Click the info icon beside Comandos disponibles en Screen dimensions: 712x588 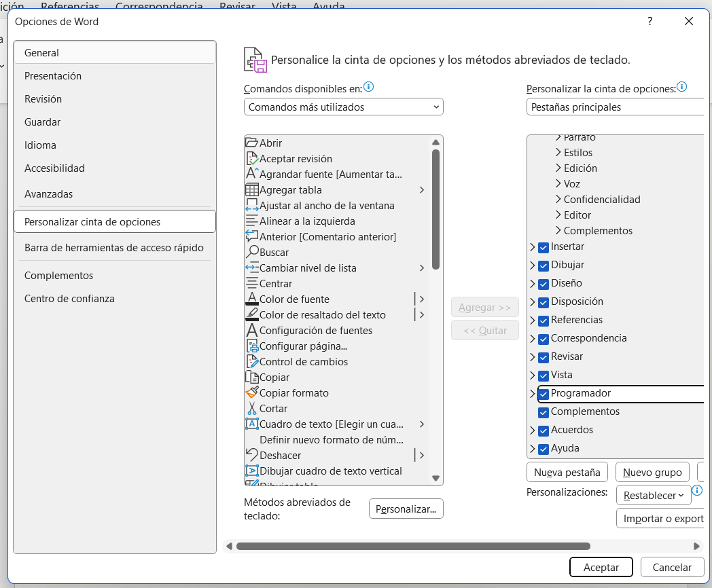369,87
